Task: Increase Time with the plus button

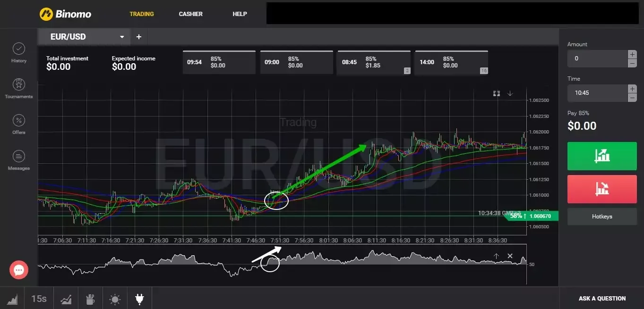Action: [632, 89]
